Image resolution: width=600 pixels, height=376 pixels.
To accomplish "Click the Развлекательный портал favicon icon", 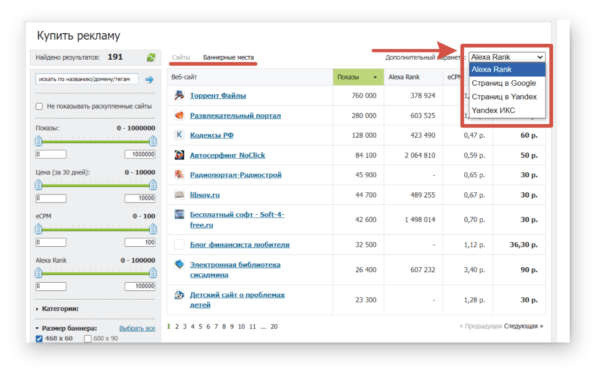I will coord(179,115).
